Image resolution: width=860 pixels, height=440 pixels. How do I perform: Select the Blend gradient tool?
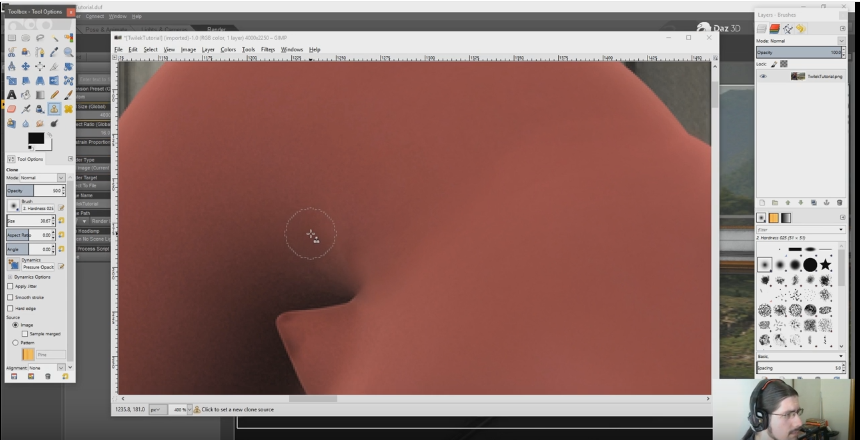click(x=40, y=95)
